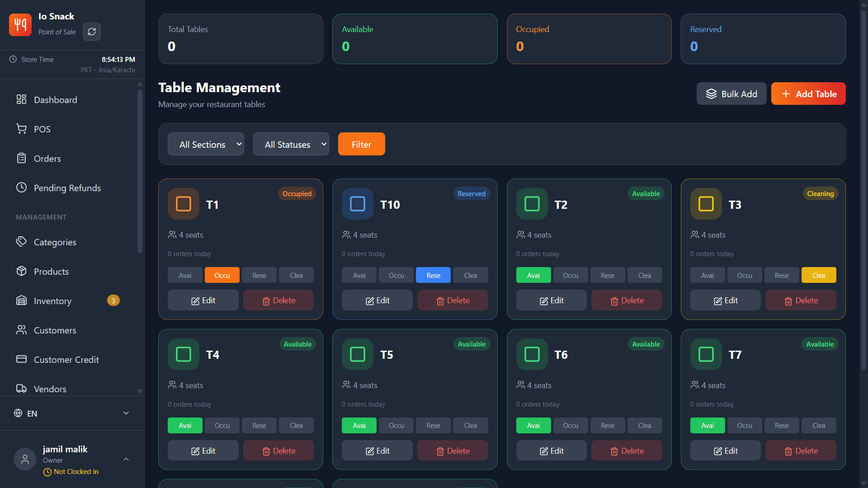The width and height of the screenshot is (868, 488).
Task: Set table T2 status to Occupied
Action: point(570,275)
